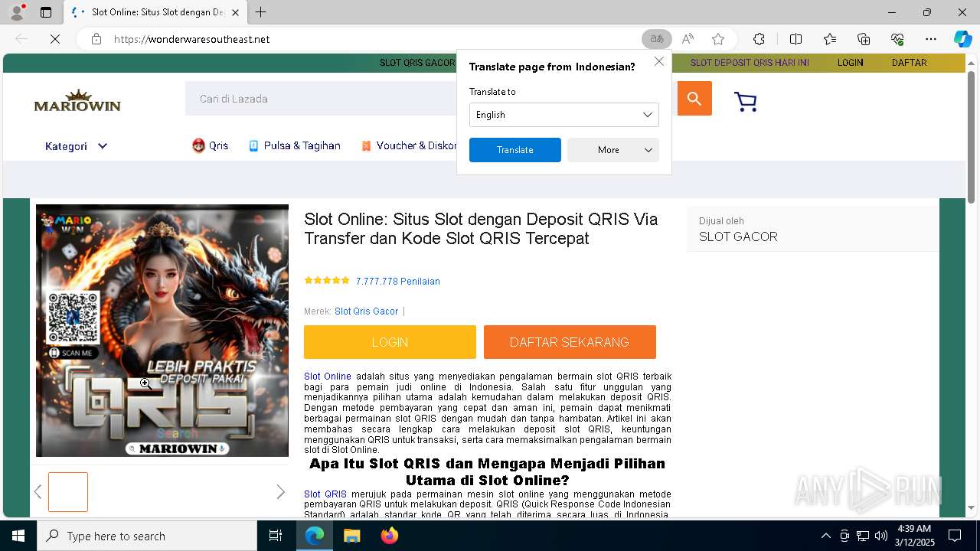Viewport: 980px width, 551px height.
Task: Close the translate popup
Action: (x=659, y=61)
